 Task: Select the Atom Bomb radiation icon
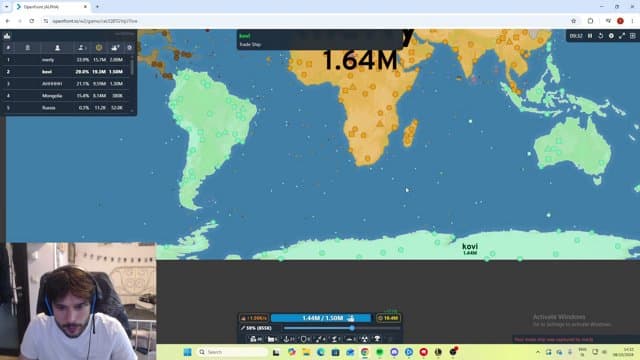point(364,339)
